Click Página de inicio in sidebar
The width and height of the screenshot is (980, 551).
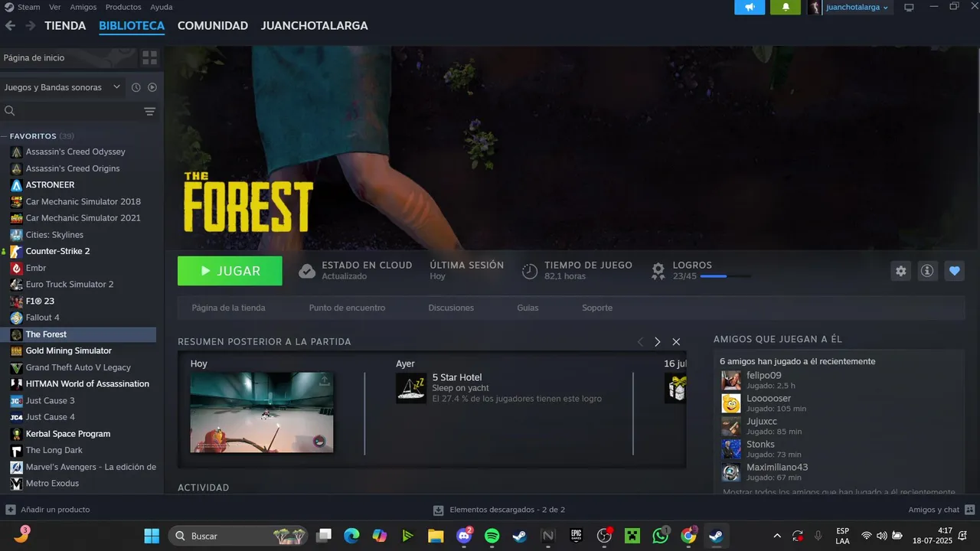coord(69,58)
